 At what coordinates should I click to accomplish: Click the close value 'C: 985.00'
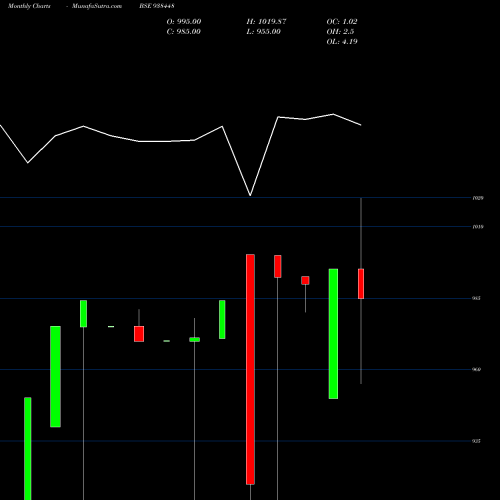pyautogui.click(x=184, y=32)
